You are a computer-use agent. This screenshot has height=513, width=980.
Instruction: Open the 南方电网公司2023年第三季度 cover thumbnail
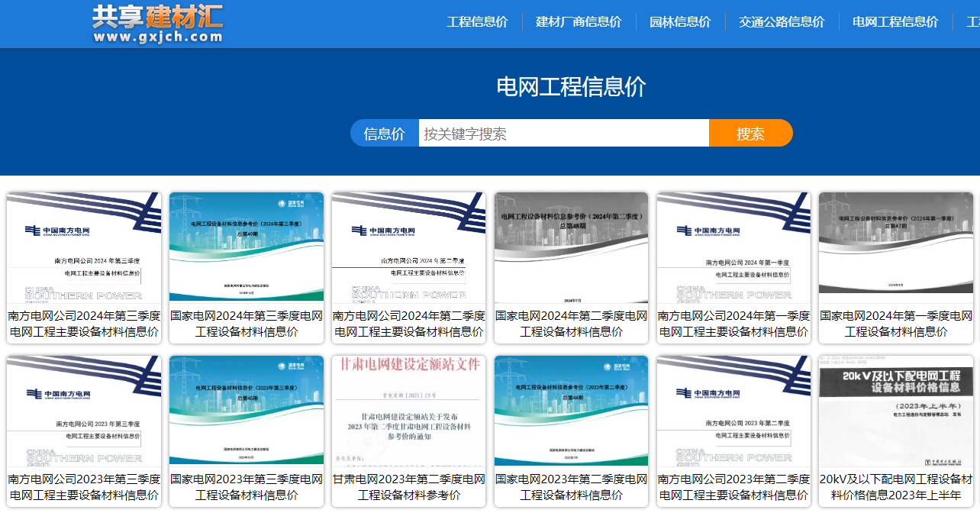point(84,411)
